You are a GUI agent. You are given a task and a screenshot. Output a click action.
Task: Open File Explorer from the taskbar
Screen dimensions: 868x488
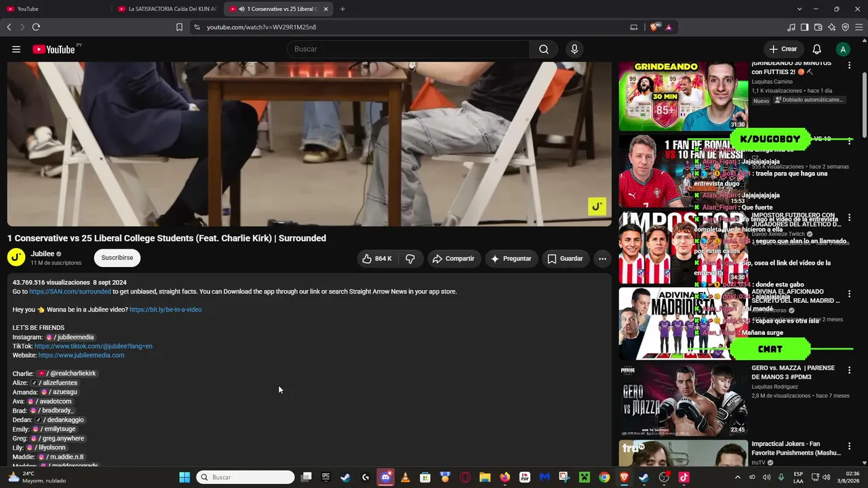[485, 477]
